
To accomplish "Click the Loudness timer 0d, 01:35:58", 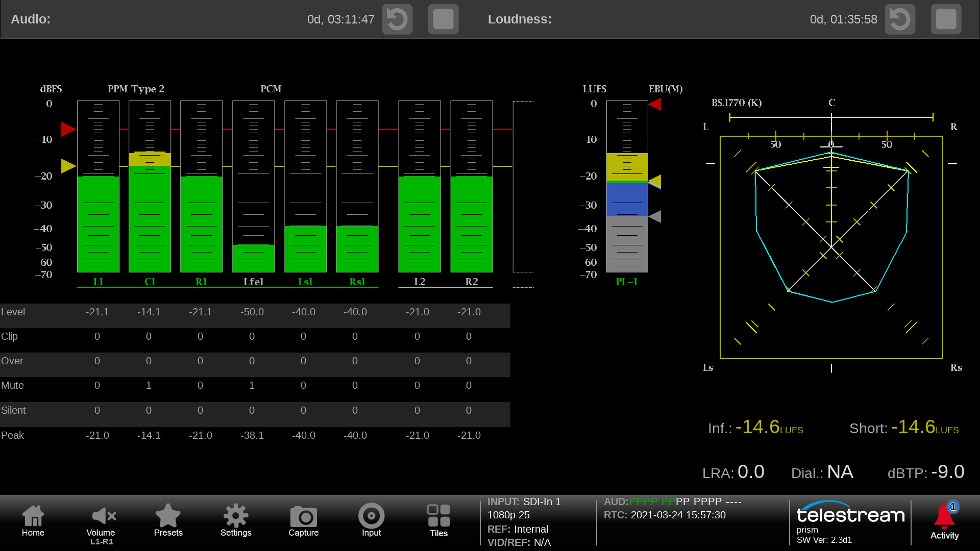I will tap(844, 19).
